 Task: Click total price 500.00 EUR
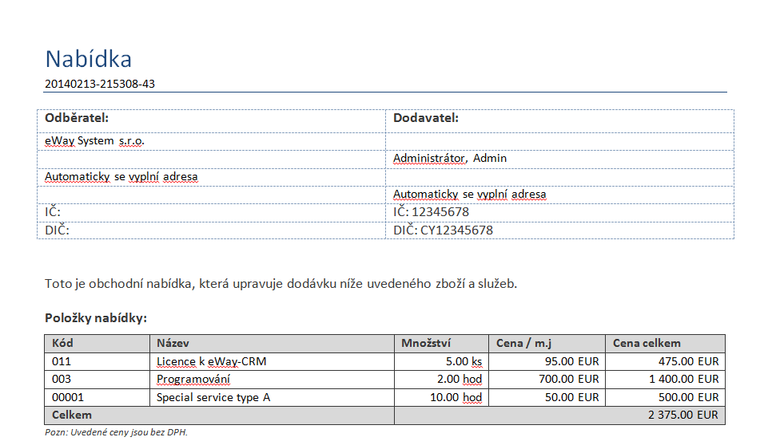689,397
